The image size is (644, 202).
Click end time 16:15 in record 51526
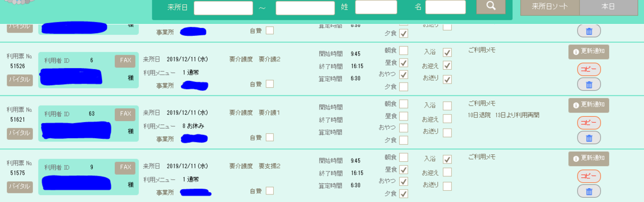pos(357,66)
